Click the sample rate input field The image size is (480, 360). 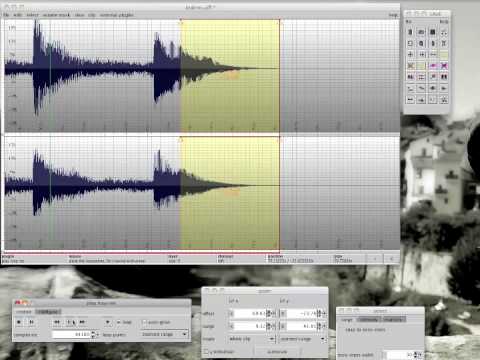tap(71, 334)
